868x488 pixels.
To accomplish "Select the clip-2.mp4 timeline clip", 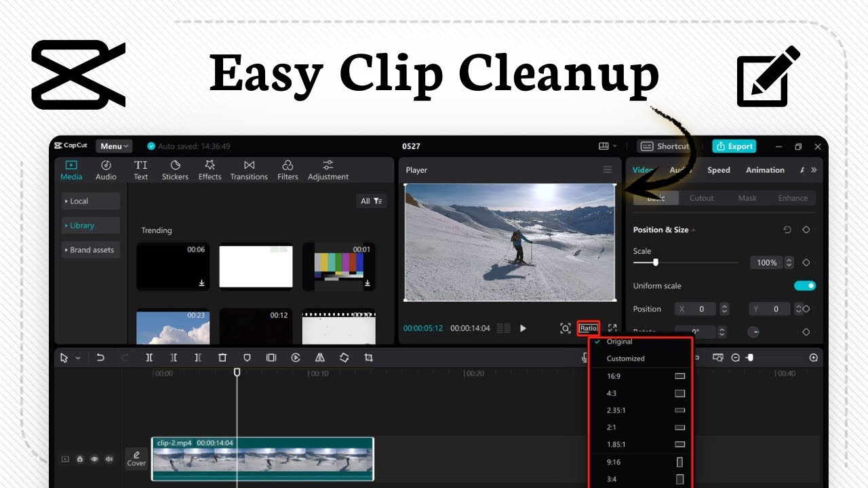I will 262,458.
